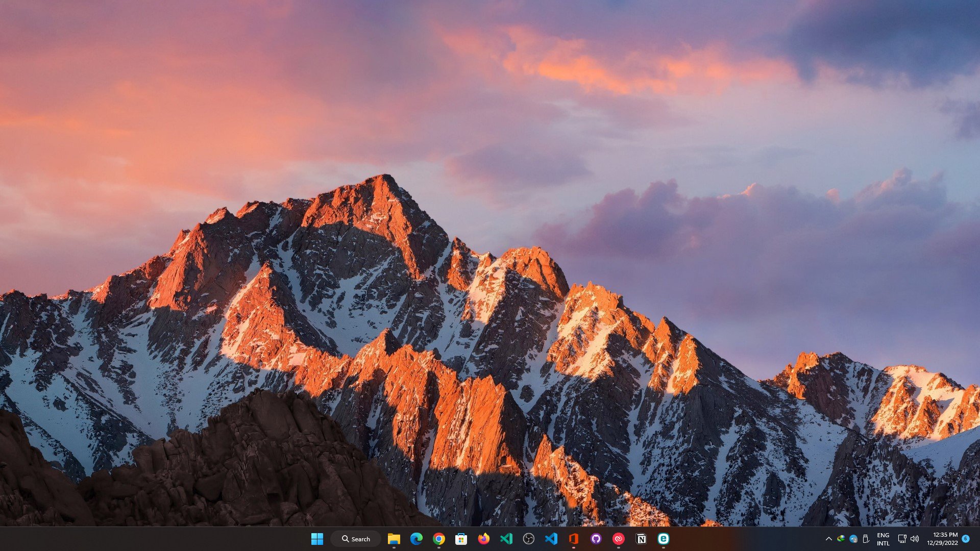Open Telegram from the system tray

(852, 538)
